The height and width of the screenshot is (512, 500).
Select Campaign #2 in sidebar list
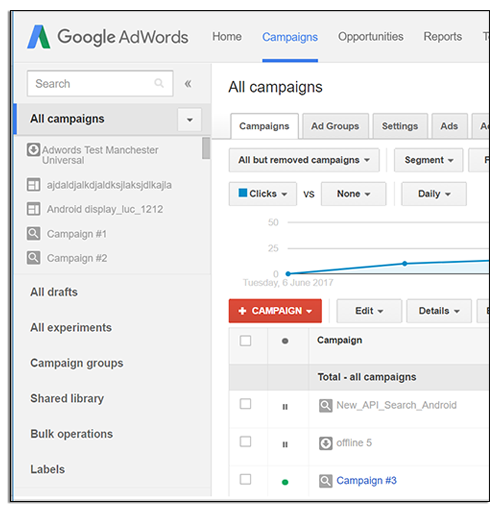pos(77,258)
